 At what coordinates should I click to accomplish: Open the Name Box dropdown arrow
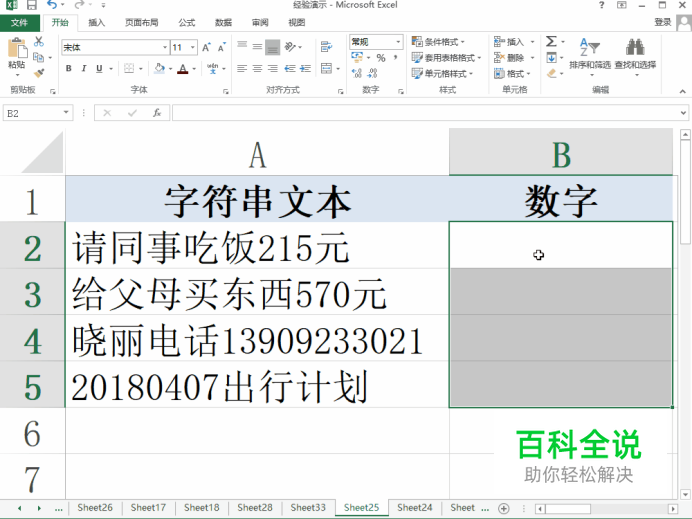click(66, 113)
